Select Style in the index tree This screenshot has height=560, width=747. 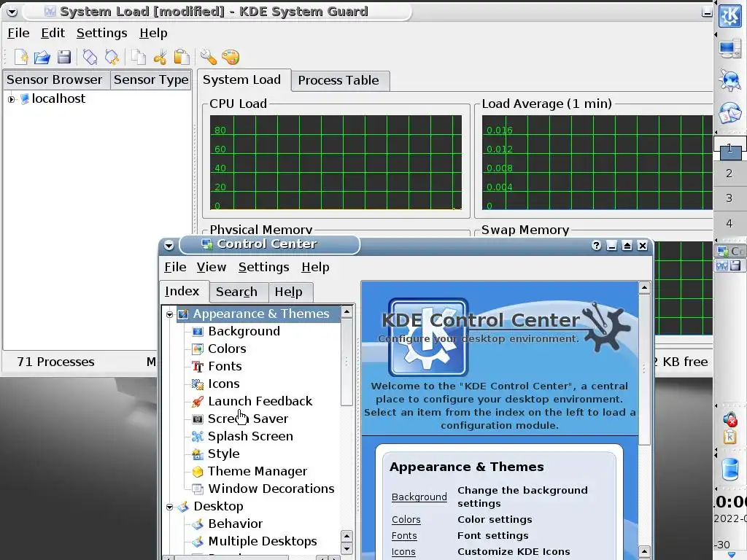coord(223,454)
